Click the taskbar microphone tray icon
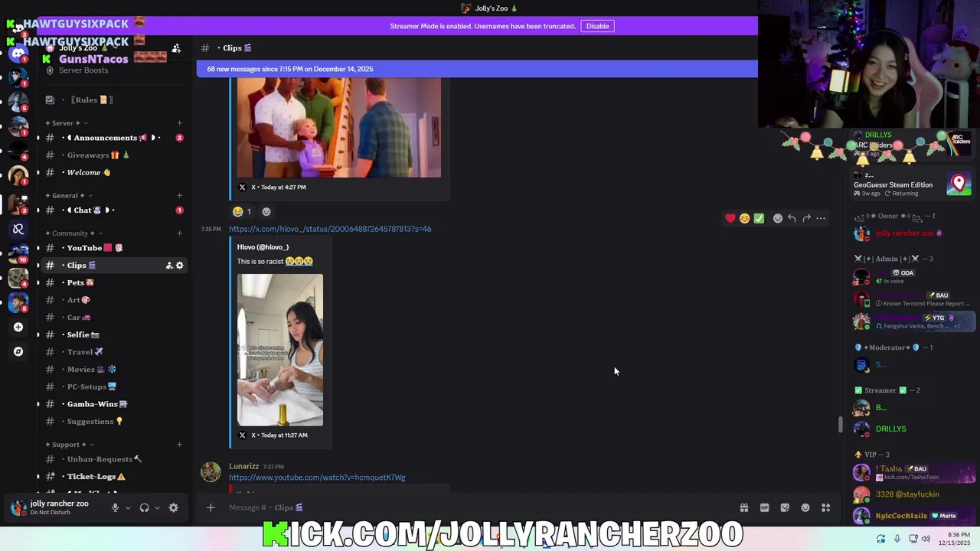 897,539
